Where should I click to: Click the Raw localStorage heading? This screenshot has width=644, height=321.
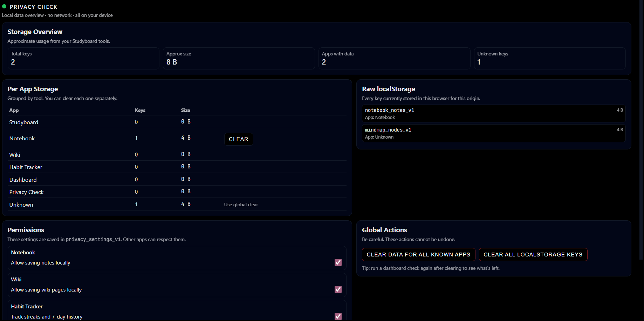[389, 89]
